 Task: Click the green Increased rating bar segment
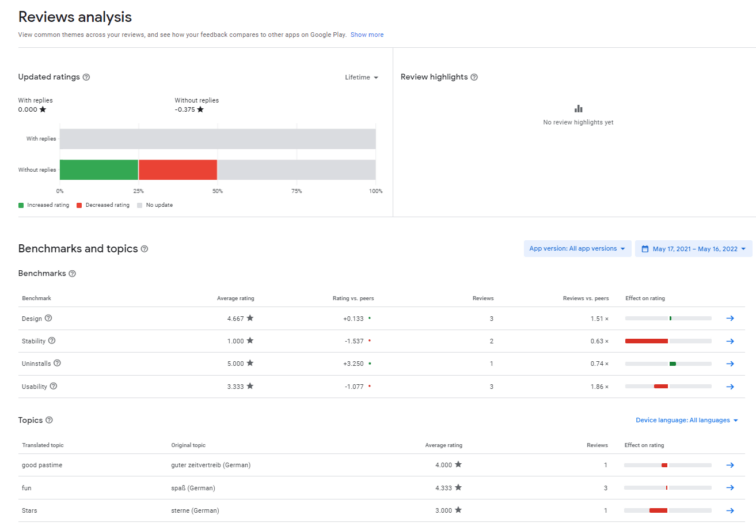[x=99, y=170]
